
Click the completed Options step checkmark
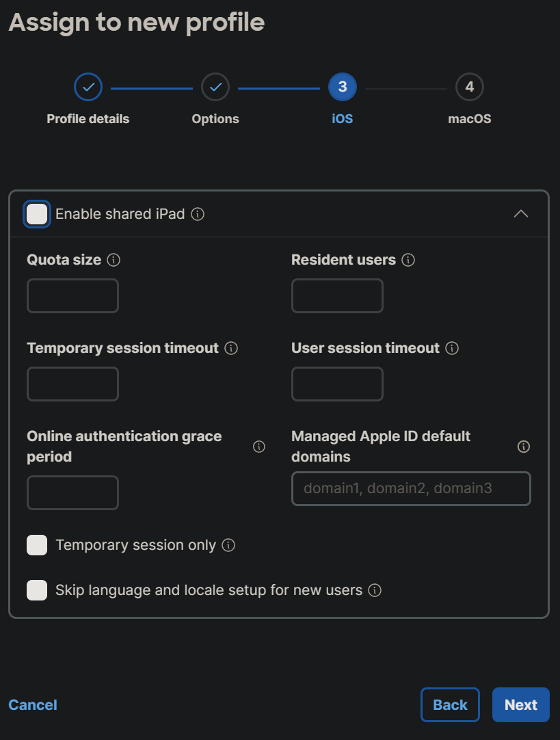[215, 87]
